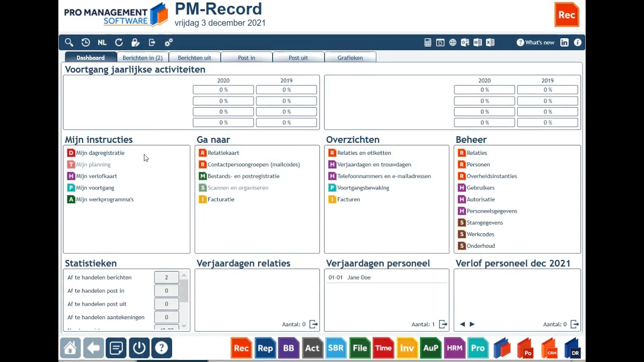Click the power button icon

pos(139,348)
